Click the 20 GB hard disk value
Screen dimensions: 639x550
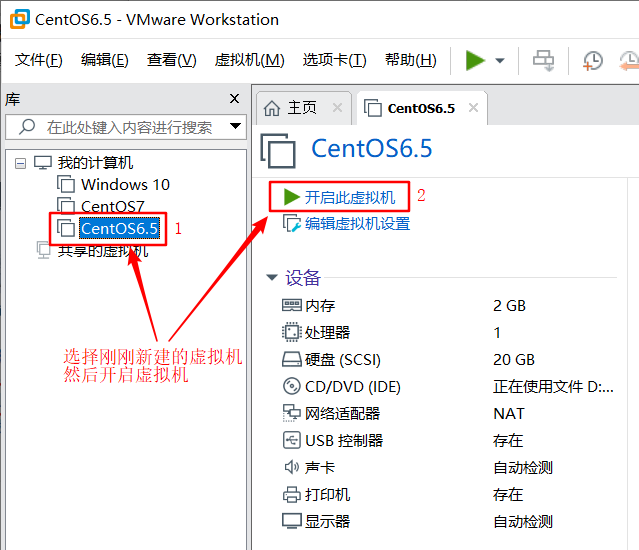click(x=513, y=359)
